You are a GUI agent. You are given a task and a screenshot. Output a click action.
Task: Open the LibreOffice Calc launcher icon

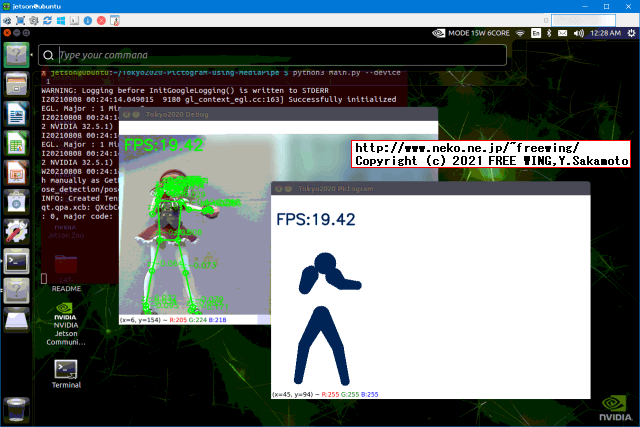click(17, 145)
